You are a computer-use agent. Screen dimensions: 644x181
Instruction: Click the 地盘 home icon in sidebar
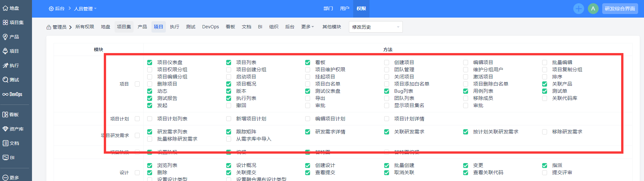click(x=5, y=8)
